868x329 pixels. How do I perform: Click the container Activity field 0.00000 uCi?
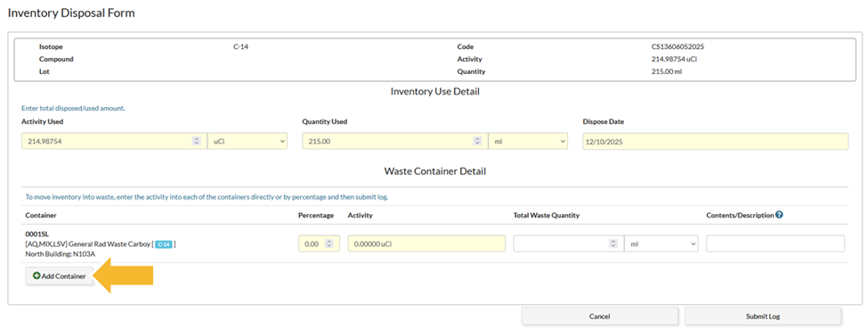coord(426,243)
